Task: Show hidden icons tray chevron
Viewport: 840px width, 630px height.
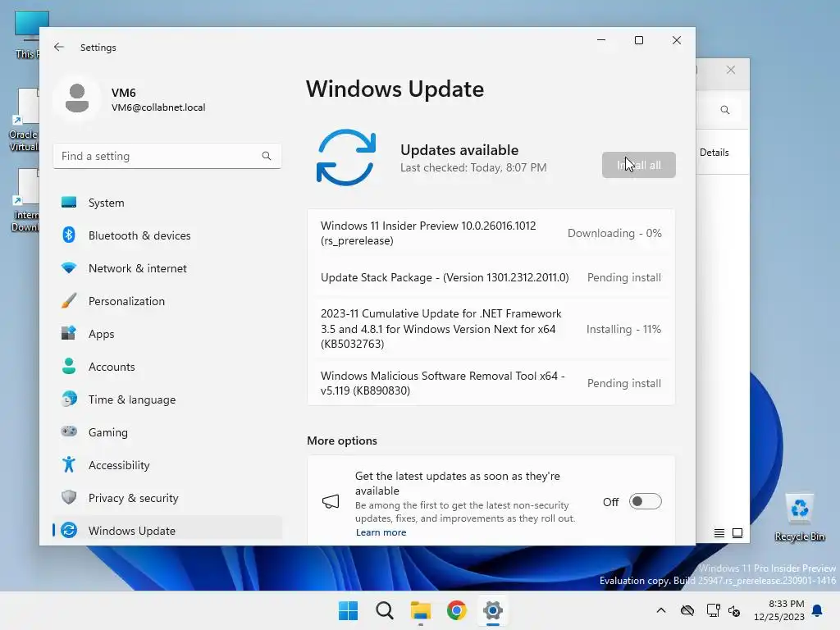Action: click(x=661, y=610)
